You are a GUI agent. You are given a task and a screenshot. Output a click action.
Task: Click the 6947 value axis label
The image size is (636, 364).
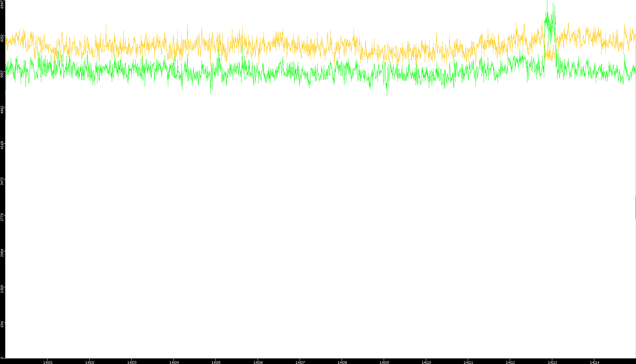tap(2, 4)
